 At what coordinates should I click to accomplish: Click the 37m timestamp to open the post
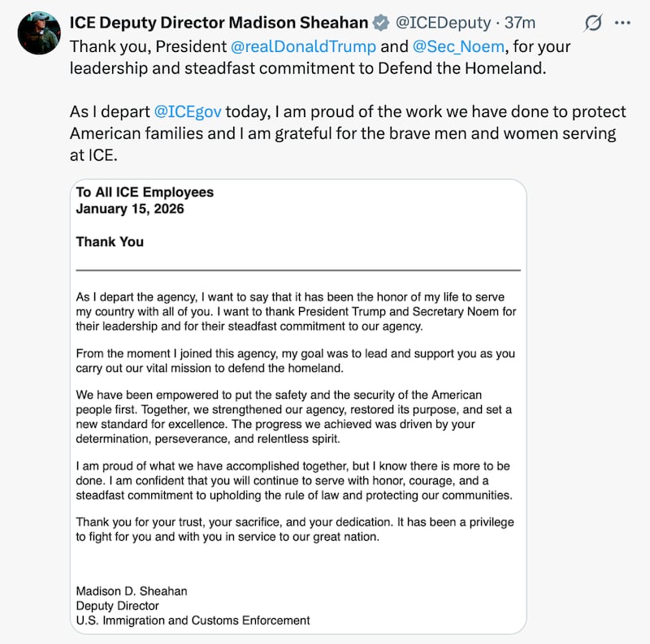[518, 23]
